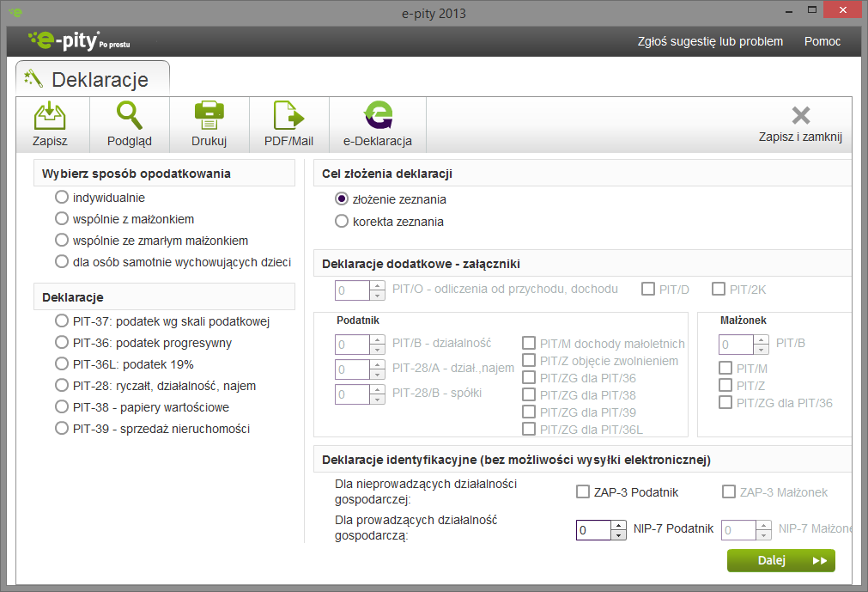
Task: Select PIT-37 podatek wg skali podatkowej
Action: pos(62,320)
